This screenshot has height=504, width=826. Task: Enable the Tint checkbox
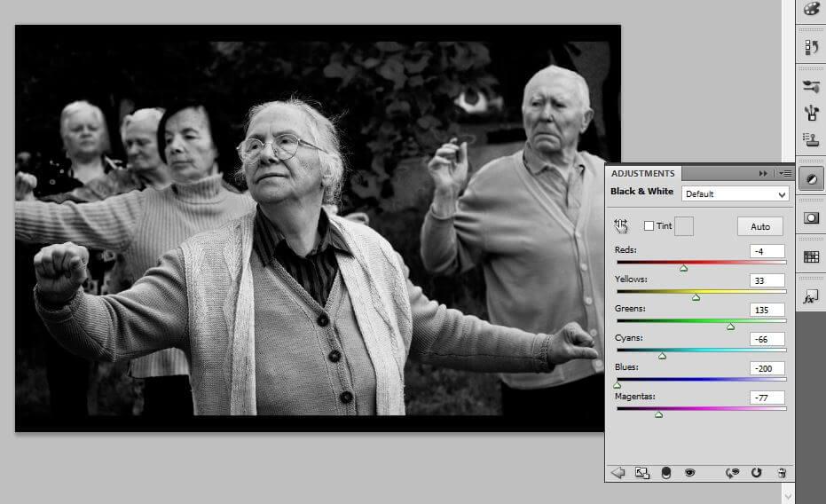649,226
